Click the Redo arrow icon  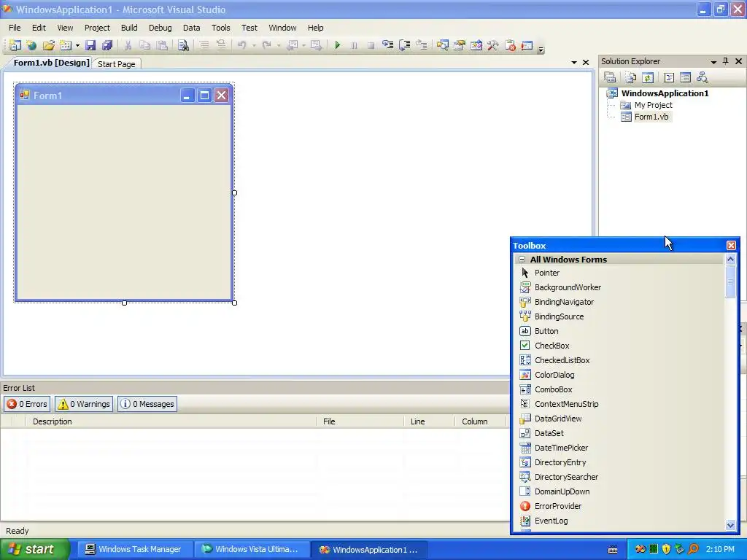(x=267, y=45)
